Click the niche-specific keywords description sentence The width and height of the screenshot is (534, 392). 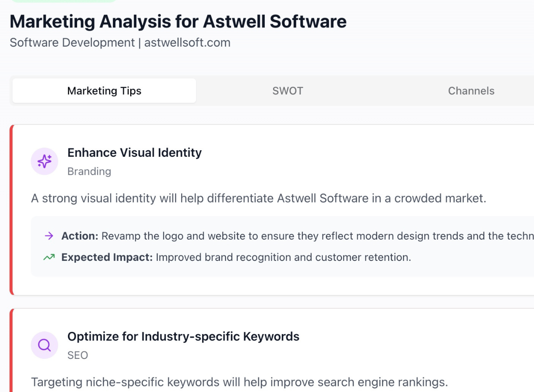(x=240, y=382)
